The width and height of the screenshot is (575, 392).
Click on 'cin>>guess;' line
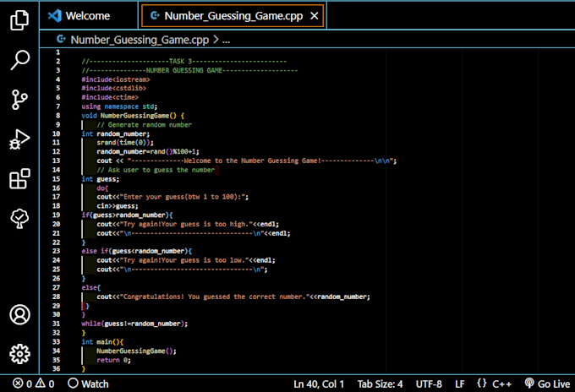point(118,206)
